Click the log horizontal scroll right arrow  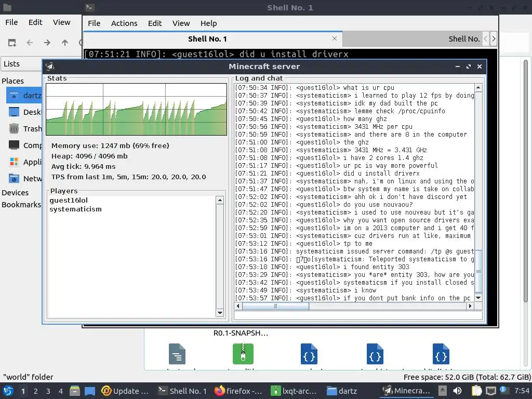470,306
